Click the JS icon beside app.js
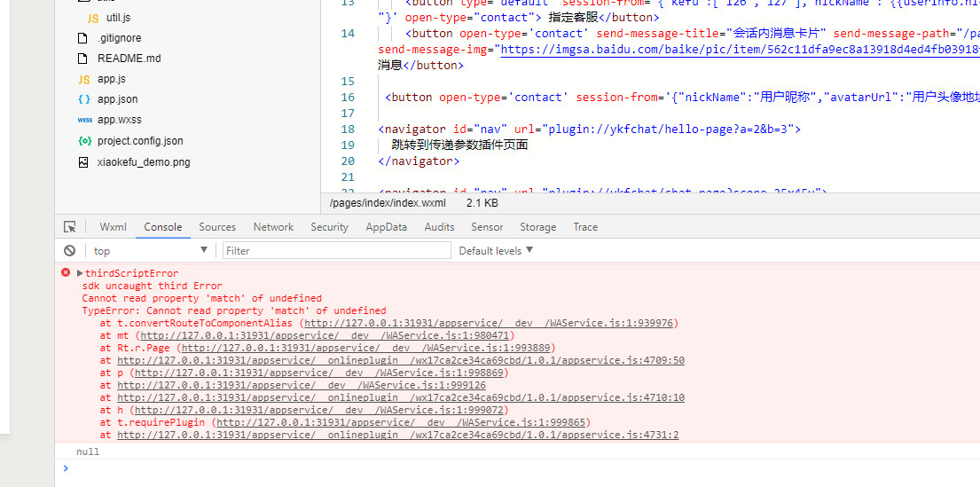Screen dimensions: 980x487 click(83, 80)
